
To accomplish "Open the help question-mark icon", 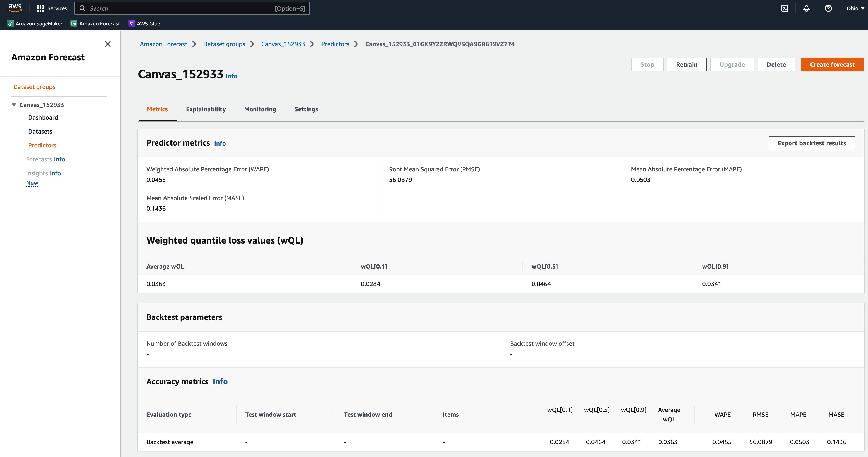I will (828, 8).
